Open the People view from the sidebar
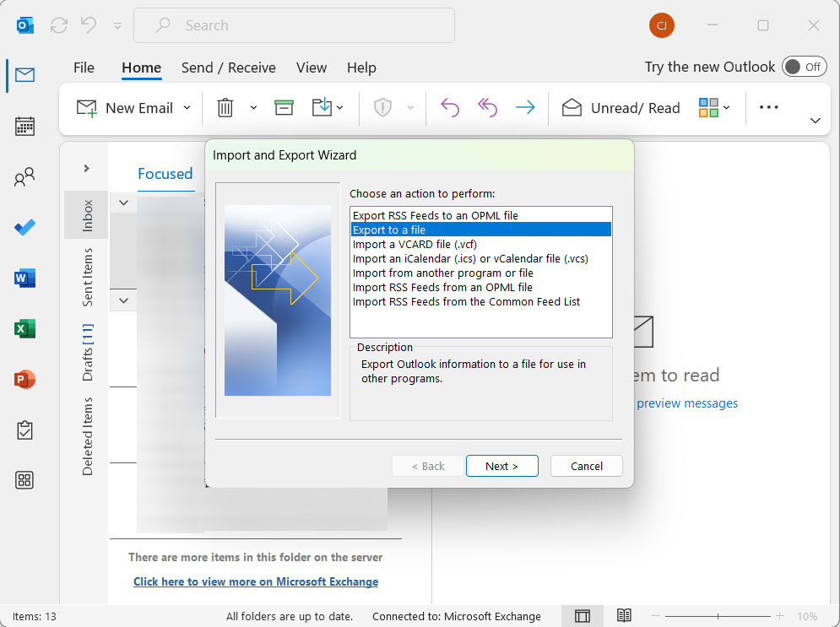840x627 pixels. point(24,176)
